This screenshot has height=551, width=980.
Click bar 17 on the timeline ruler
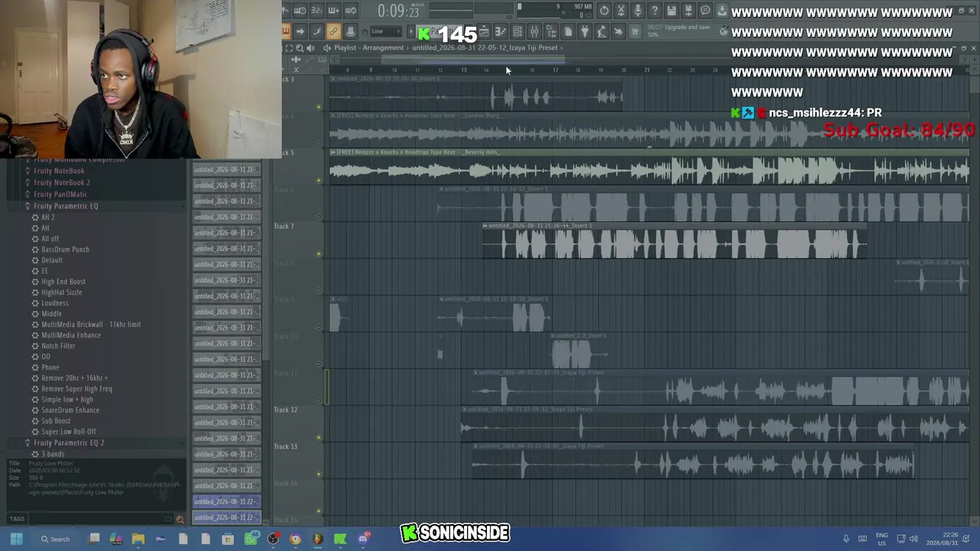coord(555,70)
